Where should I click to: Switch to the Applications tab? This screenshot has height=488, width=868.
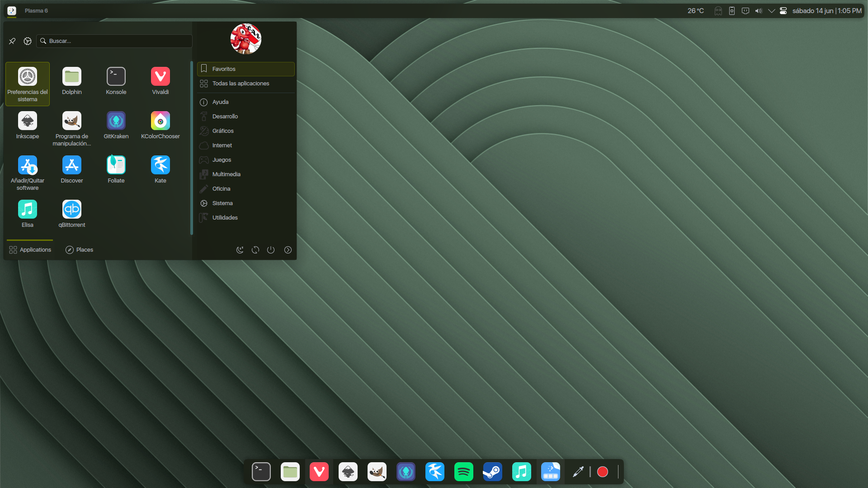click(x=30, y=250)
